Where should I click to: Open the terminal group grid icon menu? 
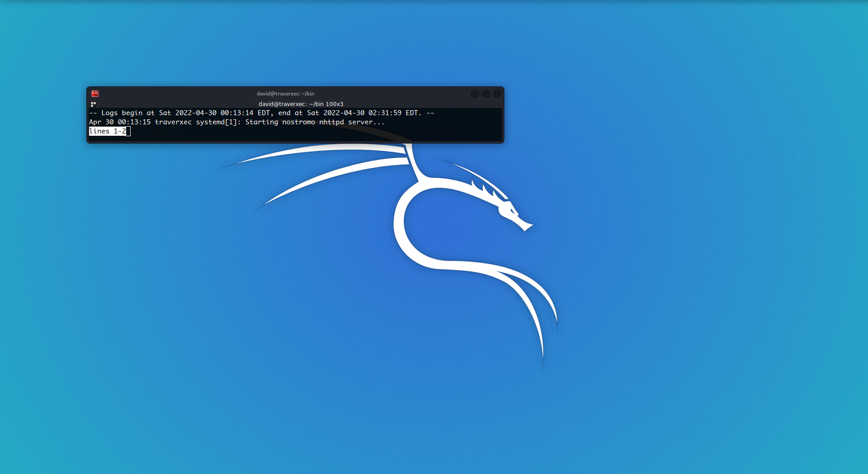pyautogui.click(x=93, y=104)
